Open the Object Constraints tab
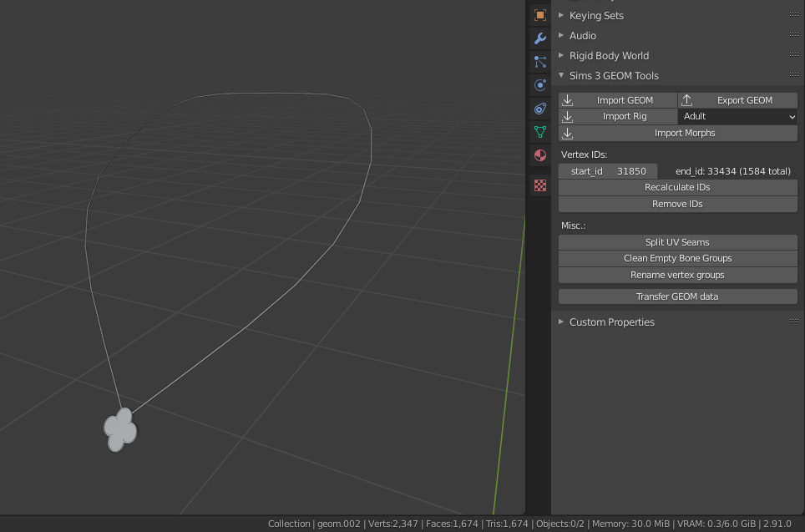 coord(539,109)
